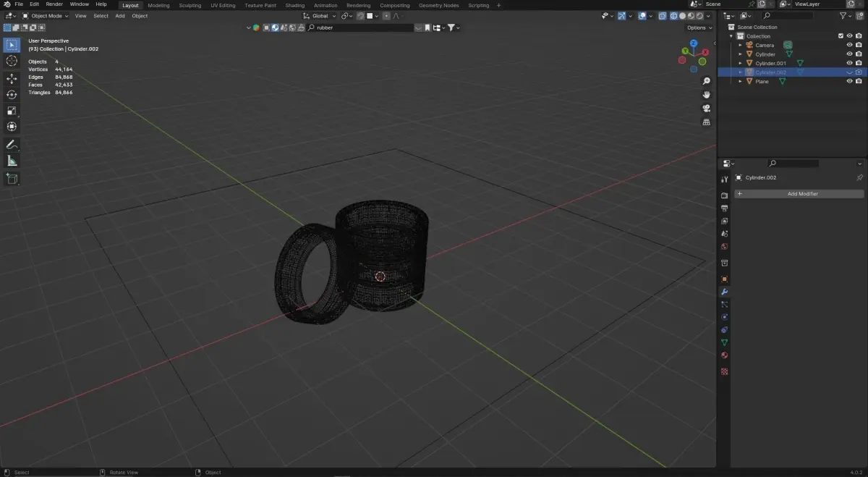Open the Object Constraints tab
The height and width of the screenshot is (477, 868).
coord(724,330)
